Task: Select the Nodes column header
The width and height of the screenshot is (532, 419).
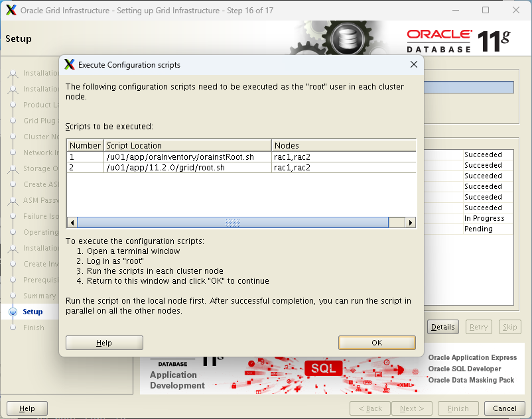Action: (x=344, y=145)
